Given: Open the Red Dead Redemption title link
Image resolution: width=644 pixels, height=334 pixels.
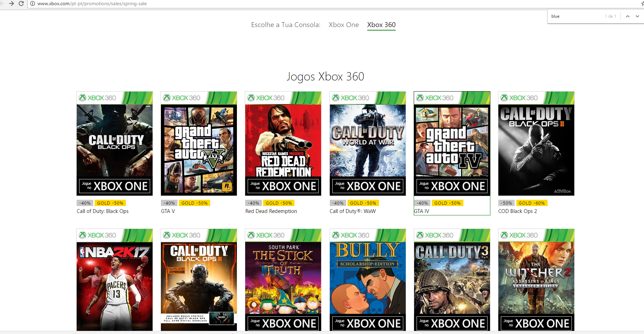Looking at the screenshot, I should point(271,211).
